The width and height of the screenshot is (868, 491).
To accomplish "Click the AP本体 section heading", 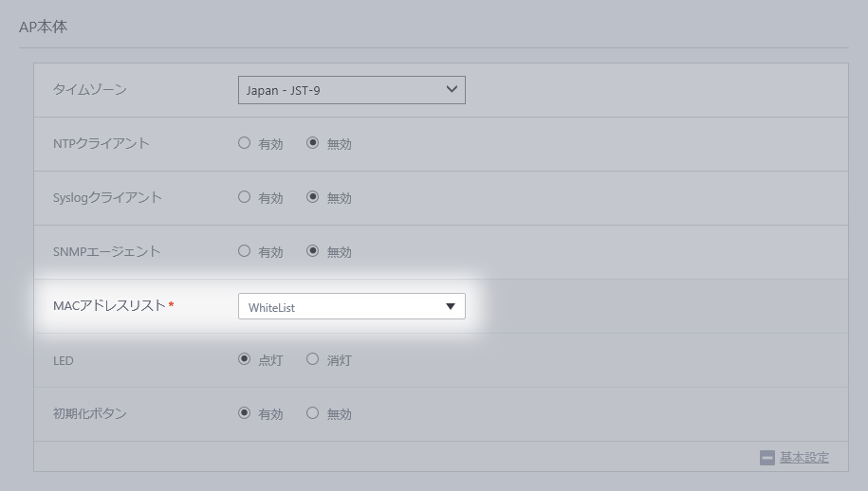I will [x=44, y=27].
